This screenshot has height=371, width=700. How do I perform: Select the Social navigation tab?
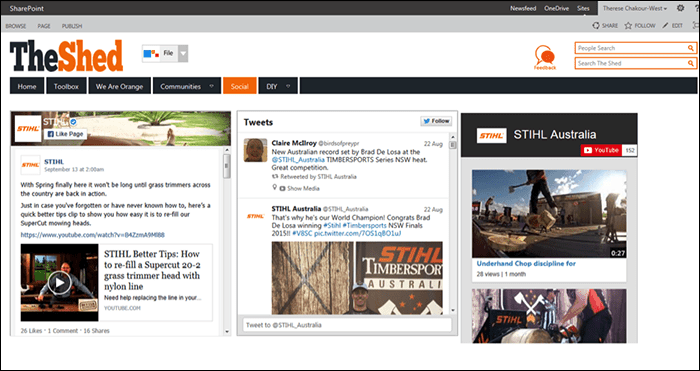click(x=240, y=86)
